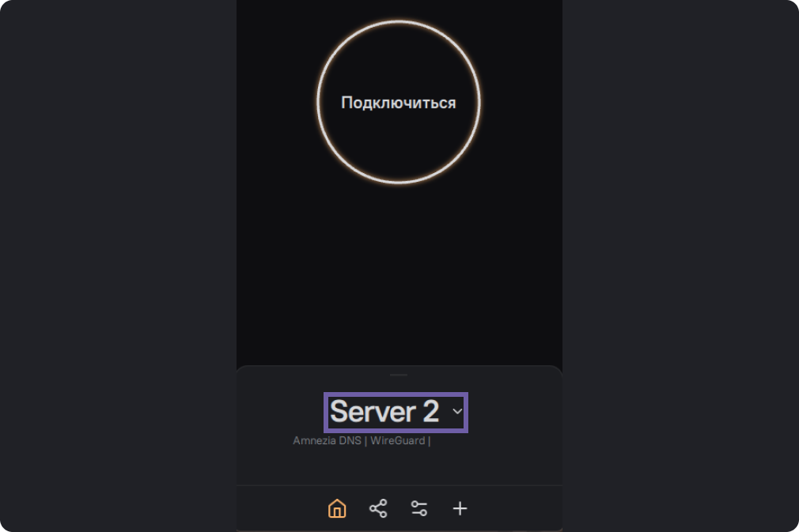Click the small arrow right of Server 2
799x532 pixels.
click(456, 412)
